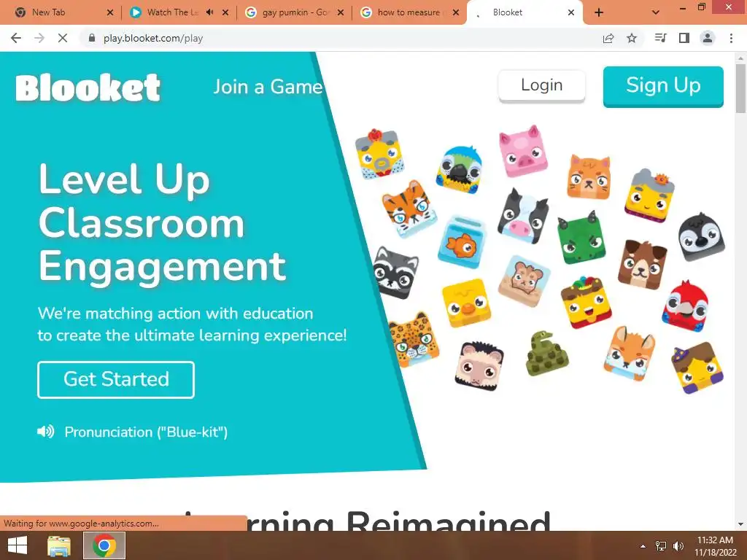Screen dimensions: 747x560
Task: Mute audio on the Watch The Le tab
Action: pos(209,12)
